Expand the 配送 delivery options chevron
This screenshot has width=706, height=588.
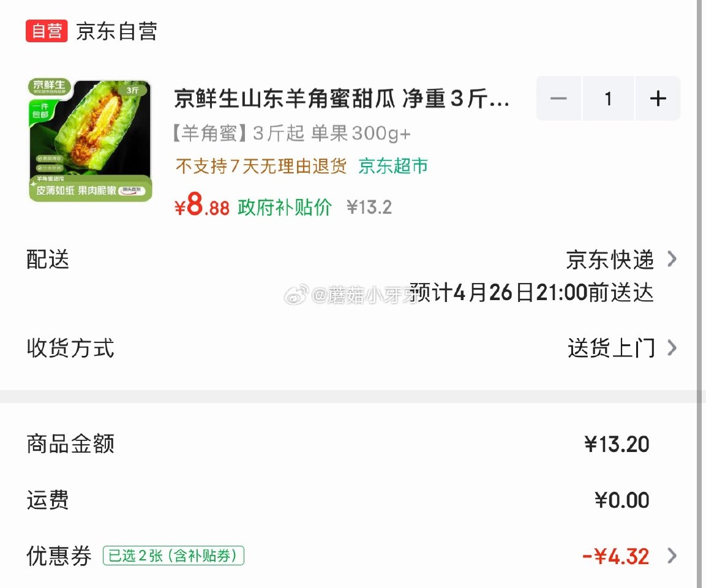tap(673, 260)
